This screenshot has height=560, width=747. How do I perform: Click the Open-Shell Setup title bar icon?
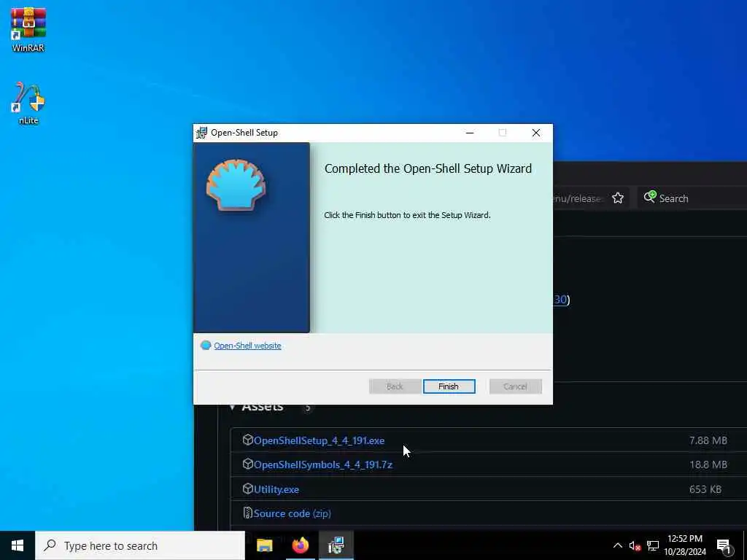pos(202,133)
